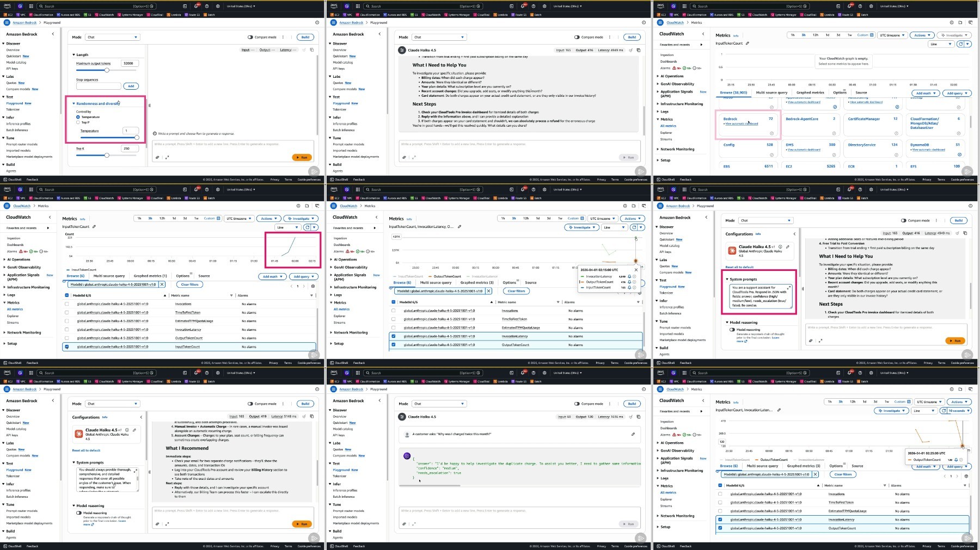Click attach paperclip in the Randomness and diversity playground
This screenshot has height=550, width=980.
pos(157,157)
